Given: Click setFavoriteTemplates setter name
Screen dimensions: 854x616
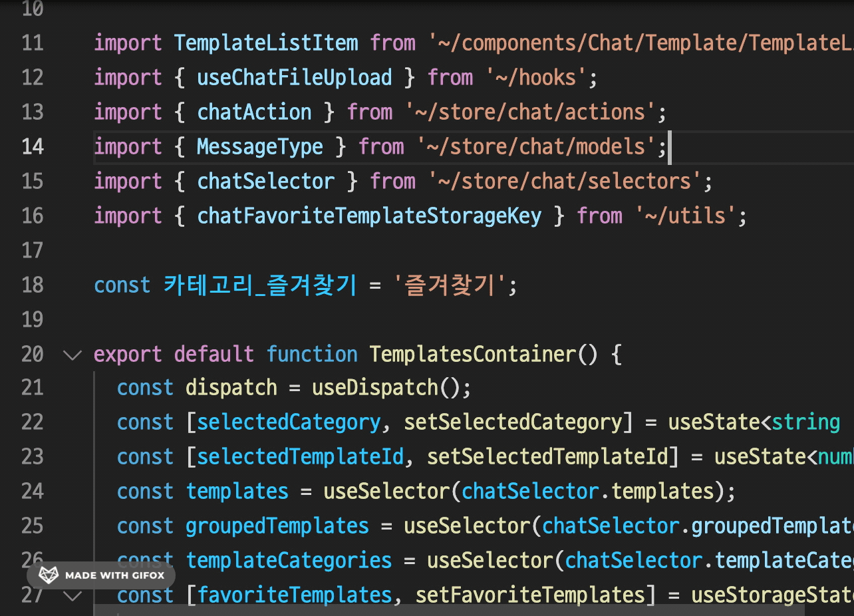Looking at the screenshot, I should (530, 595).
